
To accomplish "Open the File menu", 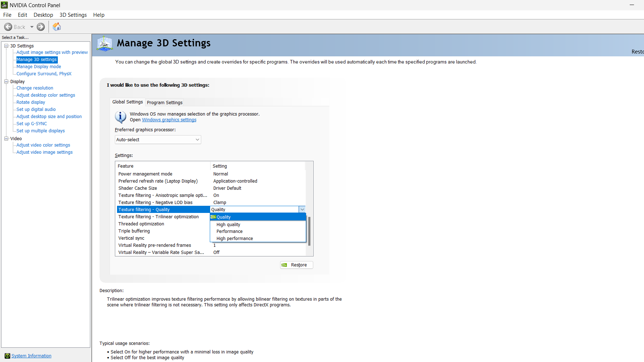I will point(7,15).
